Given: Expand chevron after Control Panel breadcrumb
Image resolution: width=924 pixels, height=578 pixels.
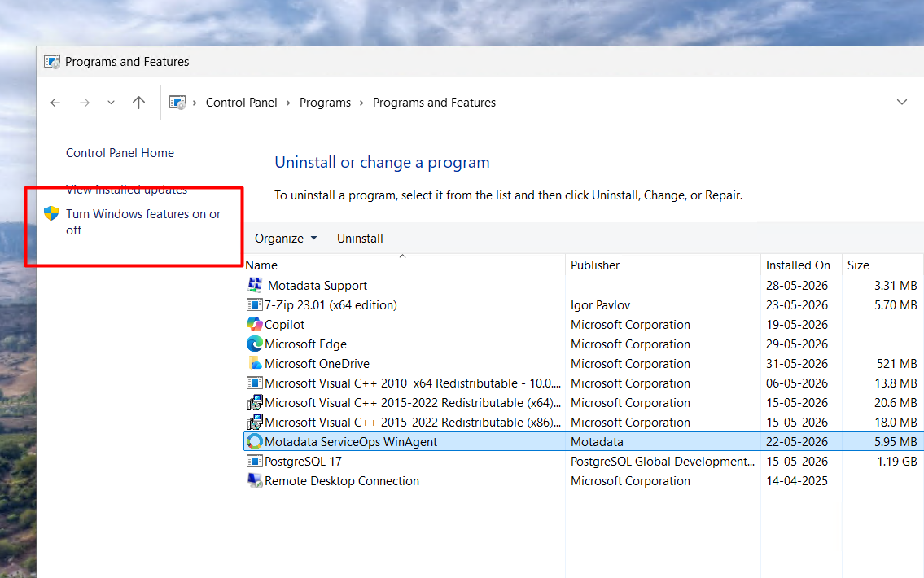Looking at the screenshot, I should point(288,103).
